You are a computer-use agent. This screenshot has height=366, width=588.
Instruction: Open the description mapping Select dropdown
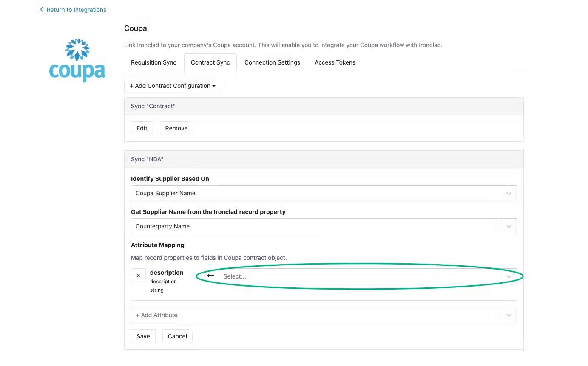368,276
